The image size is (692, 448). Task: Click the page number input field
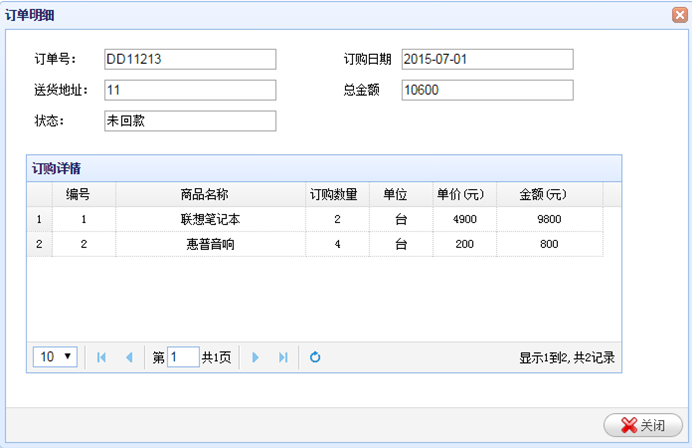coord(183,357)
